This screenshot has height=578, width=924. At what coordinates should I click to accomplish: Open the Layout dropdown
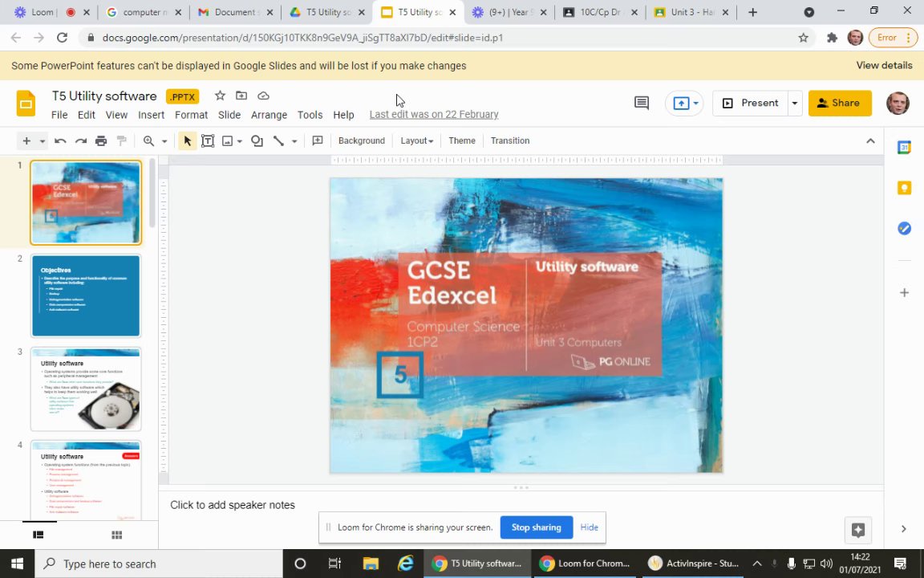tap(416, 141)
